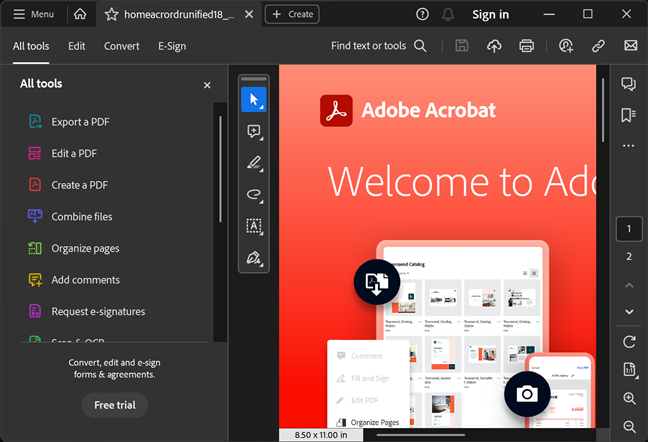This screenshot has height=442, width=648.
Task: Open the Comments pane icon
Action: (x=629, y=84)
